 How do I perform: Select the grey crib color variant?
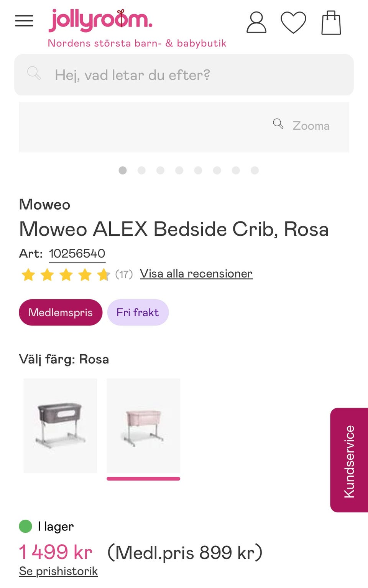tap(60, 425)
